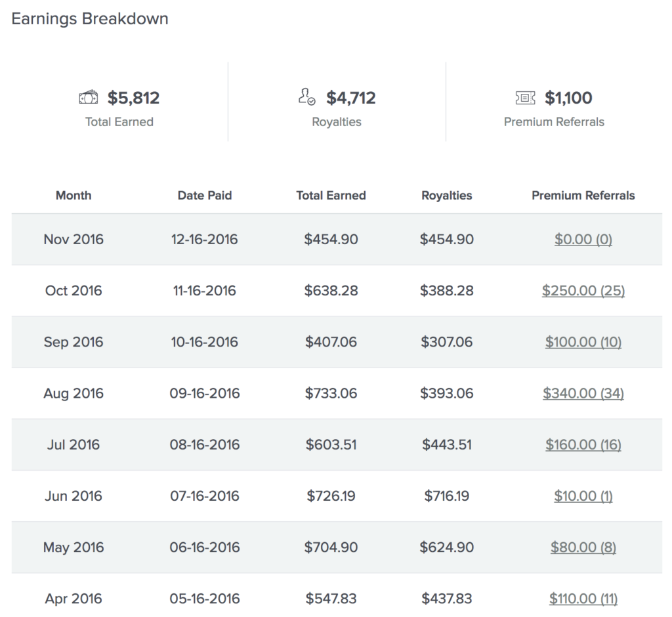Viewport: 672px width, 617px height.
Task: Open the $250.00 referral link for Oct 2016
Action: tap(583, 291)
